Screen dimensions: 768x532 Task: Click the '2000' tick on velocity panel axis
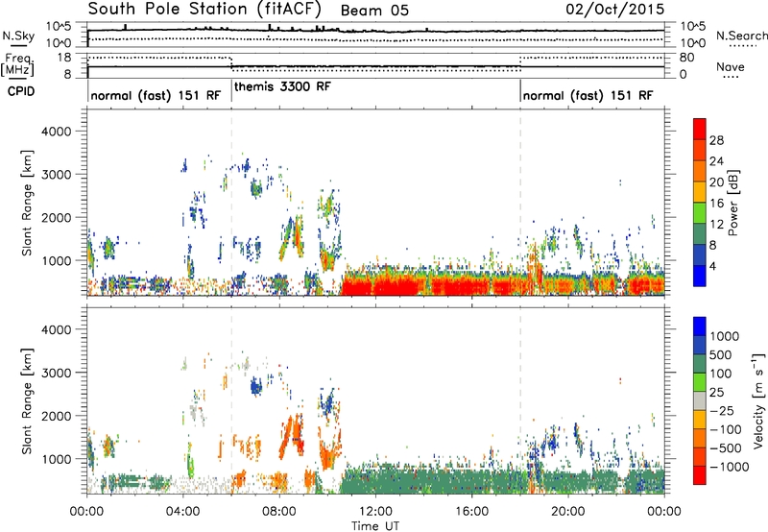click(x=56, y=416)
